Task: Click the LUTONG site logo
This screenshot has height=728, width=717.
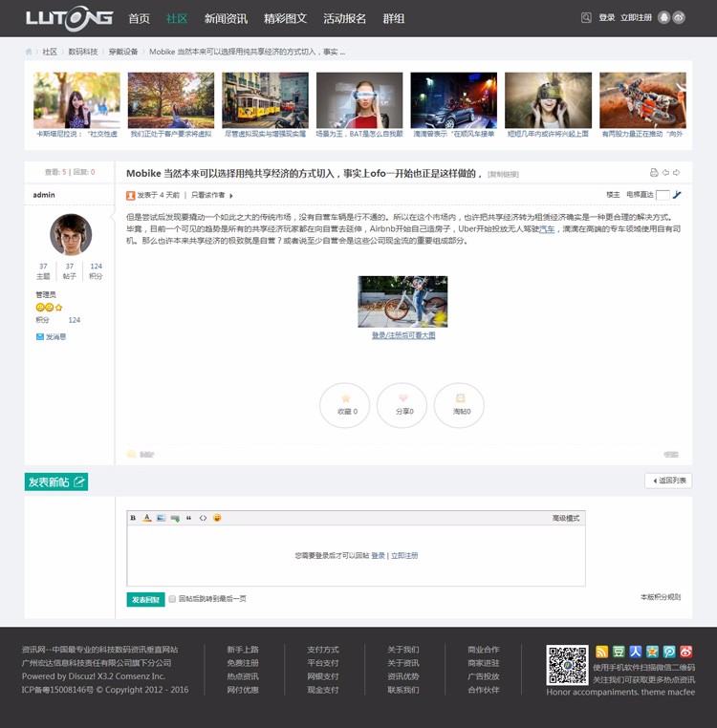Action: [x=69, y=18]
